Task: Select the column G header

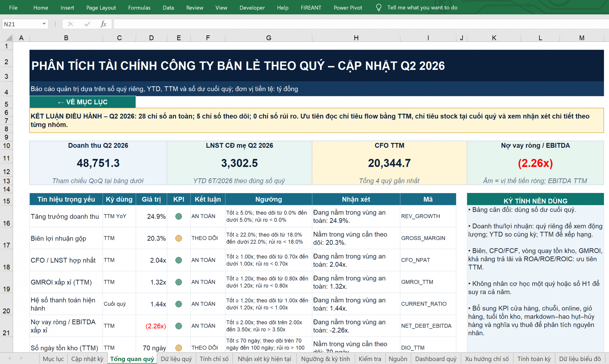Action: coord(269,38)
